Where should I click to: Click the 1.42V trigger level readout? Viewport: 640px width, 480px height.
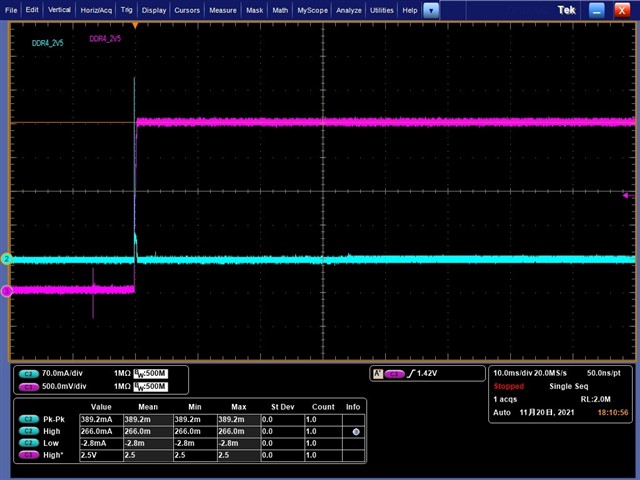coord(427,373)
